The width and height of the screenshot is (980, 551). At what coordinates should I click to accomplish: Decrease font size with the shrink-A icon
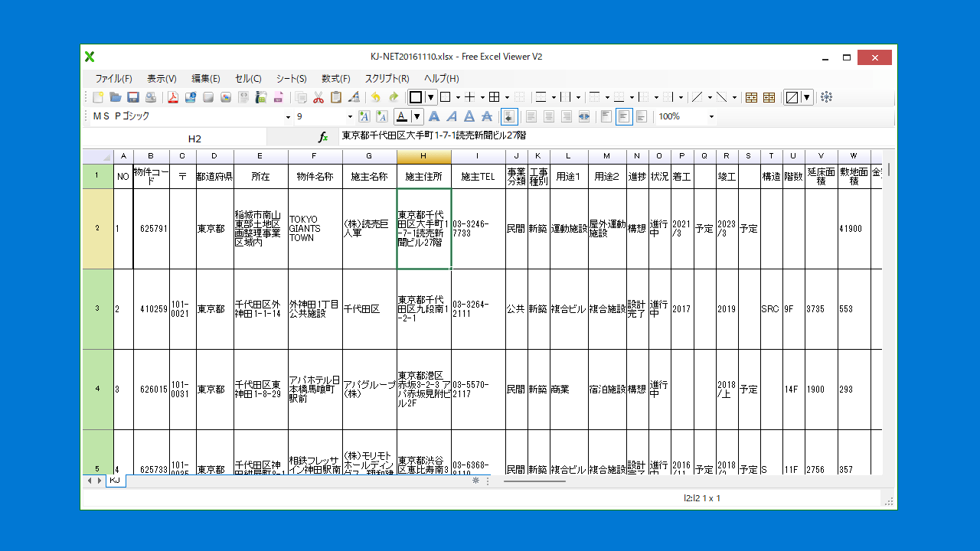point(381,116)
